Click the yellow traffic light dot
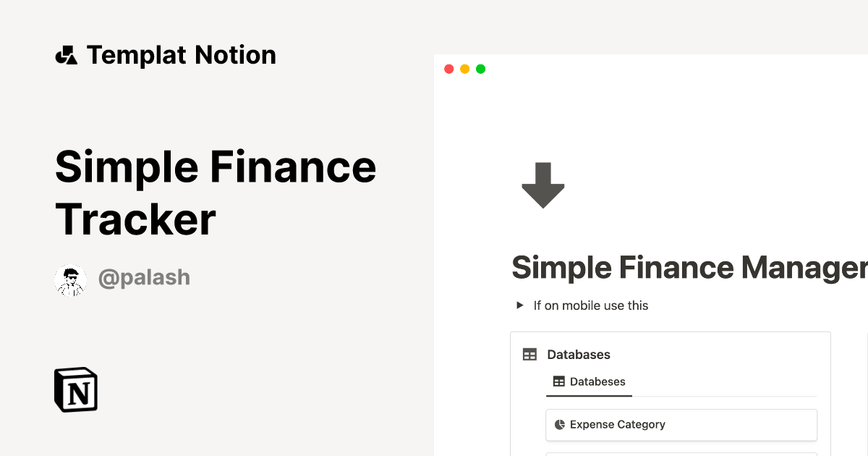This screenshot has height=456, width=868. (465, 68)
